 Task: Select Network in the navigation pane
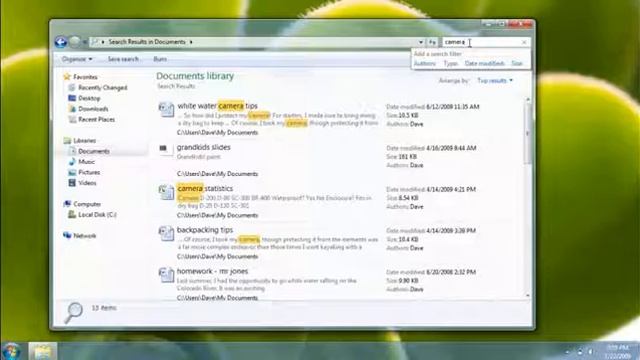pyautogui.click(x=84, y=236)
